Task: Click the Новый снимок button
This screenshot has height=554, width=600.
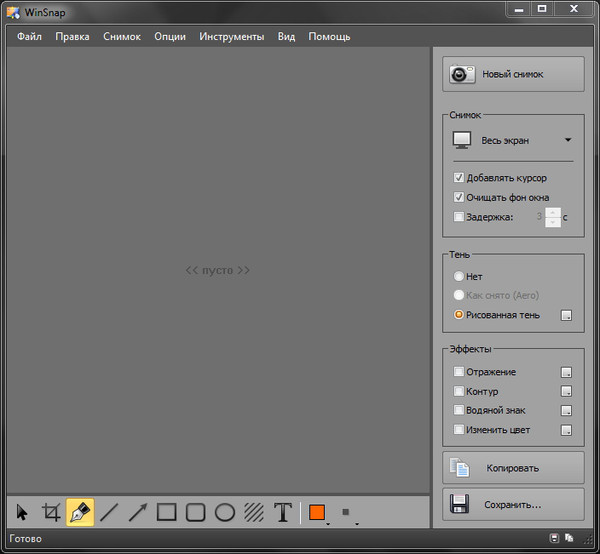Action: [x=513, y=74]
